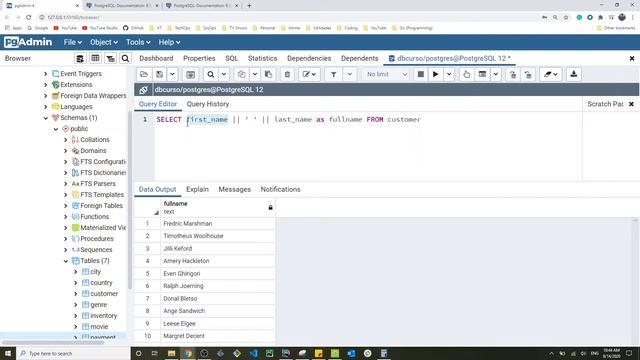Expand the customer table node

click(x=76, y=294)
